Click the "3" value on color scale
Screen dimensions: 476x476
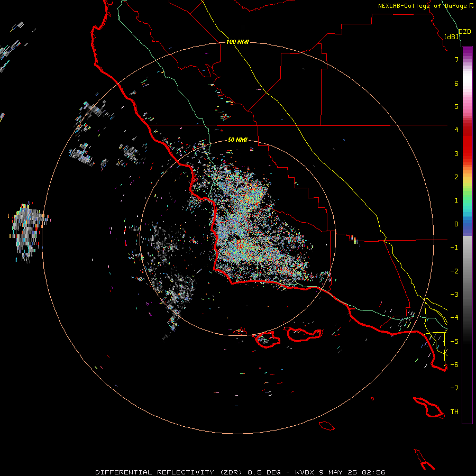point(456,153)
